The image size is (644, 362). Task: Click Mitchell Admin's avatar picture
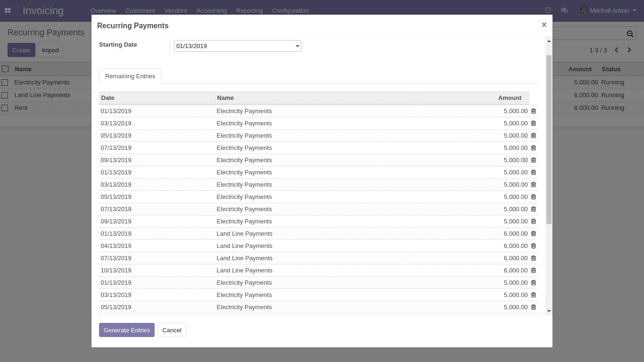pos(584,10)
